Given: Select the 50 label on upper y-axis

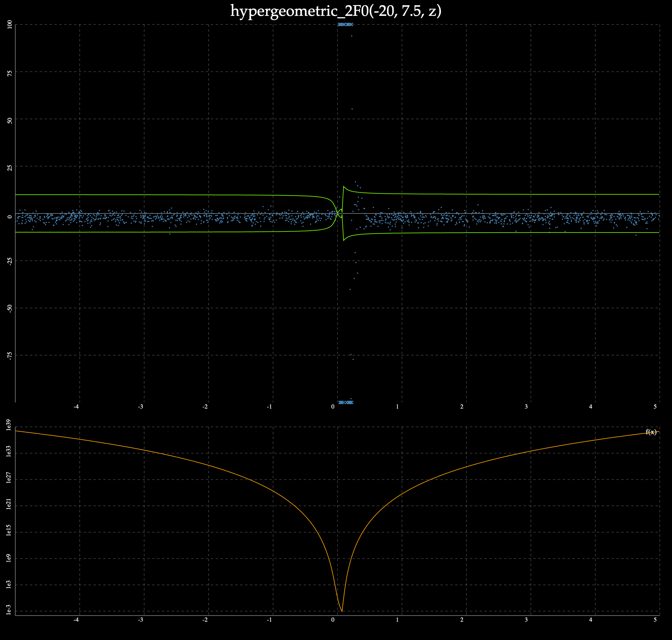Looking at the screenshot, I should point(9,122).
